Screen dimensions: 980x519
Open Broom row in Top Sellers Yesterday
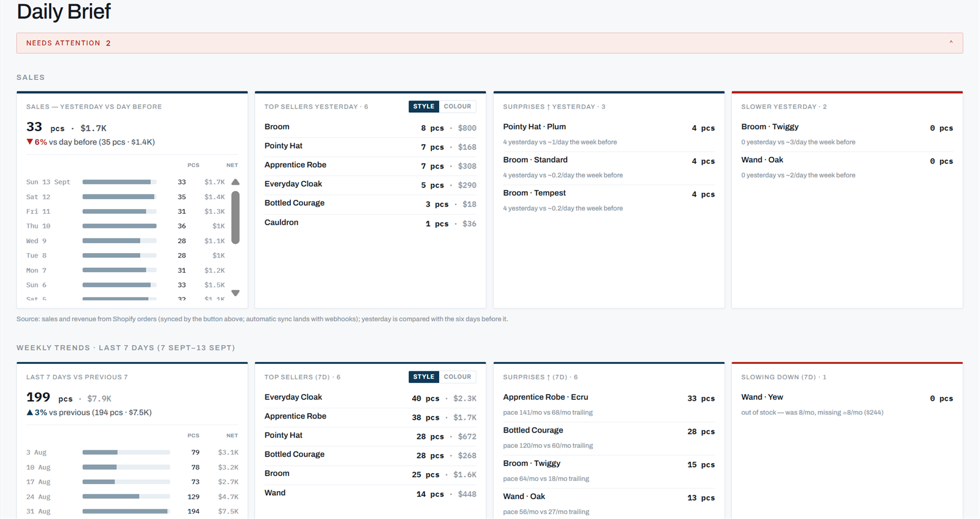tap(370, 127)
